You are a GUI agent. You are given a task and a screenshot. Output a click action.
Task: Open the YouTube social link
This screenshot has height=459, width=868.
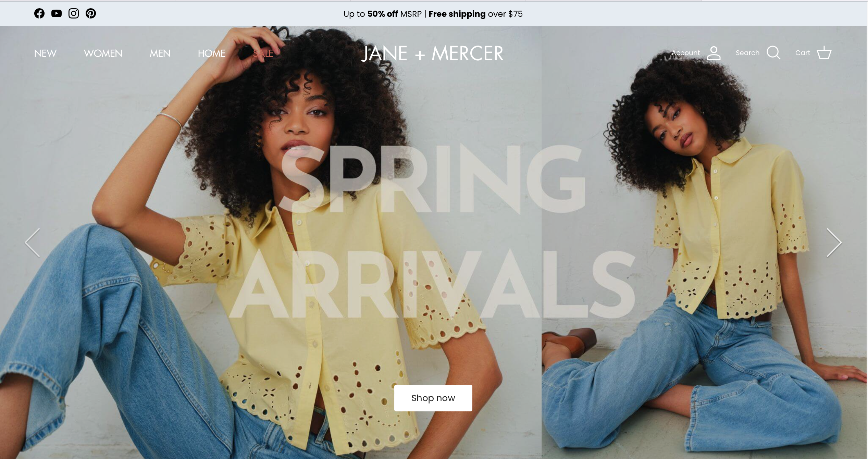click(57, 13)
